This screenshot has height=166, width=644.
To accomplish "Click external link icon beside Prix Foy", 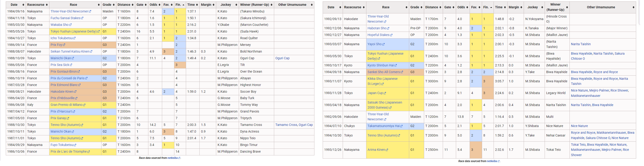I will point(64,45).
